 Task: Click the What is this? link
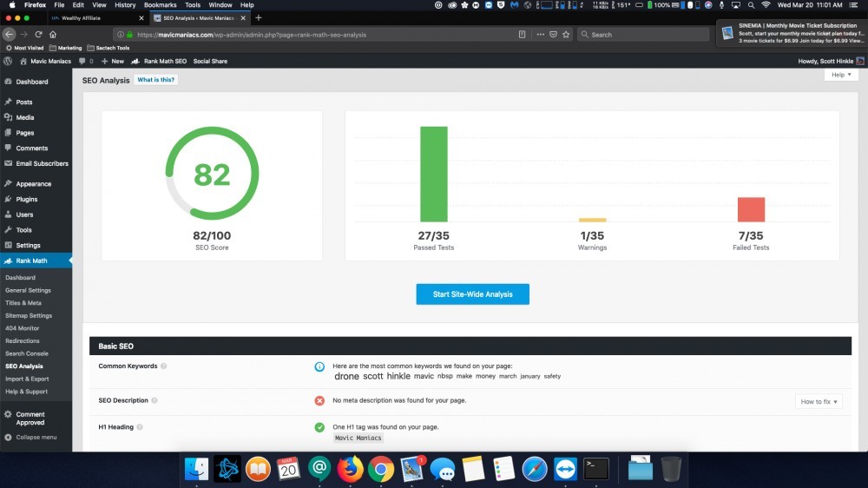(x=156, y=80)
